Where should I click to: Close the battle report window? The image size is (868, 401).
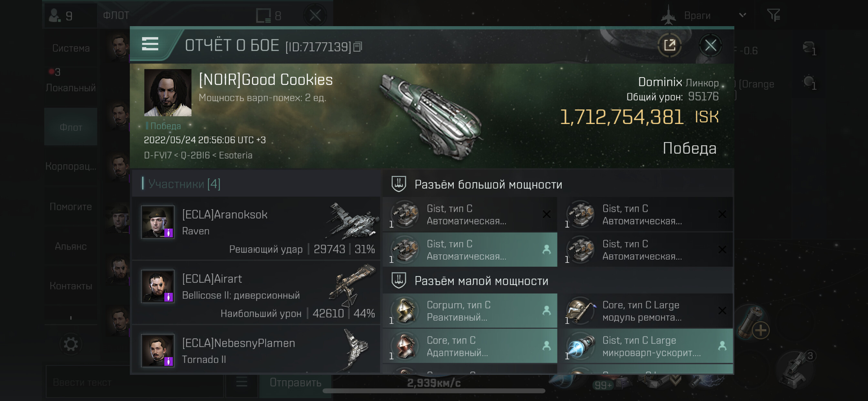[710, 45]
